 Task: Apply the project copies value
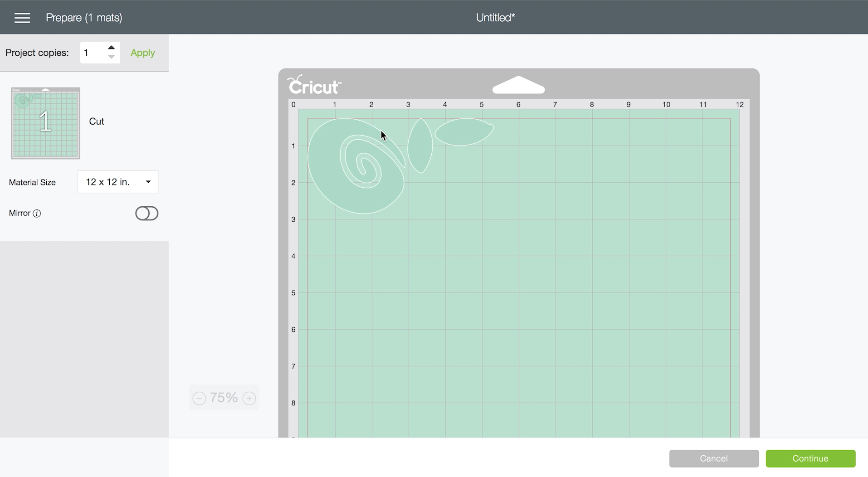coord(142,53)
